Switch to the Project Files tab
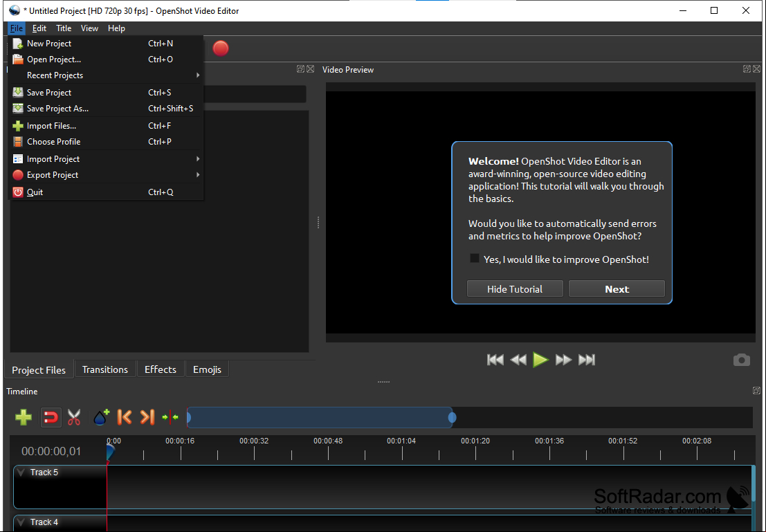 point(39,370)
